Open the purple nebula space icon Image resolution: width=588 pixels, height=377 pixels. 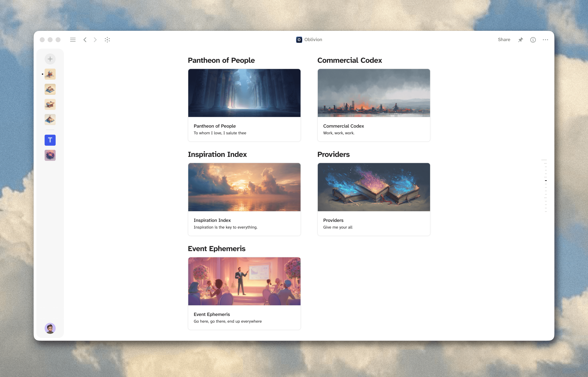tap(50, 155)
